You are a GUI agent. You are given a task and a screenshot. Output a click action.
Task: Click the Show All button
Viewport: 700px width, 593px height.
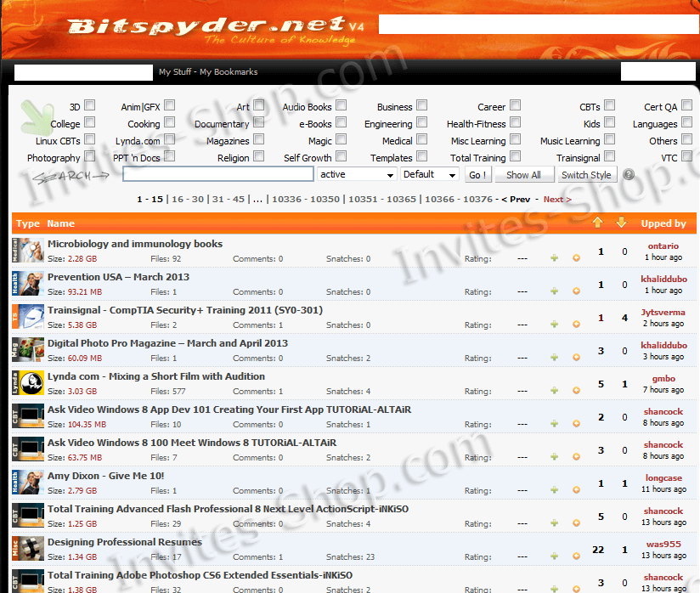coord(523,175)
